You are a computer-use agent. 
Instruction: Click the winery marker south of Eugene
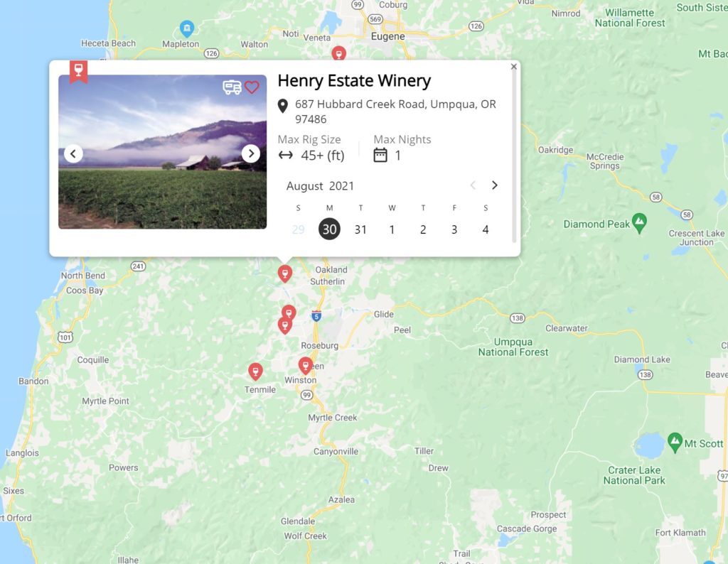point(339,53)
